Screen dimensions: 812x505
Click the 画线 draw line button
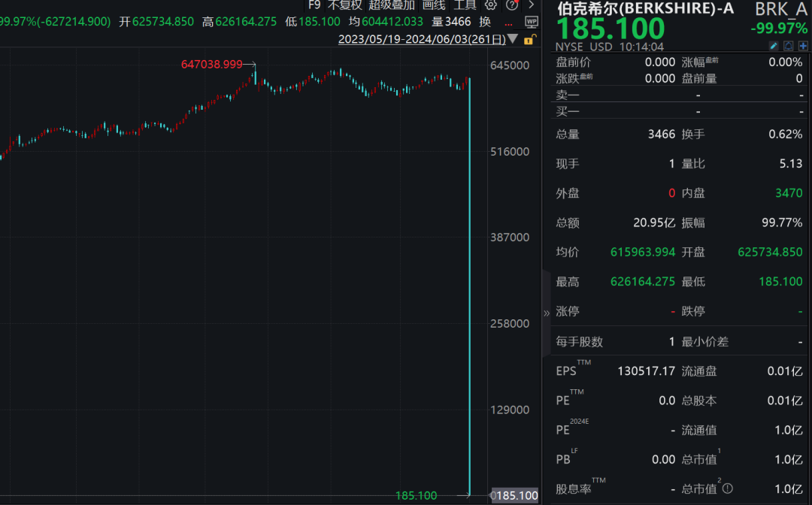pos(434,5)
